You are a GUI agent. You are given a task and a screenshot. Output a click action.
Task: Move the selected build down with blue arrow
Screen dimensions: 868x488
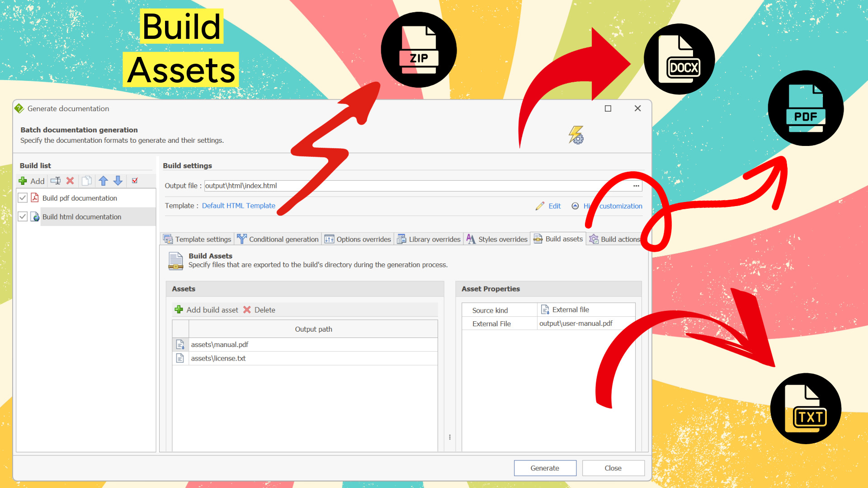tap(118, 181)
